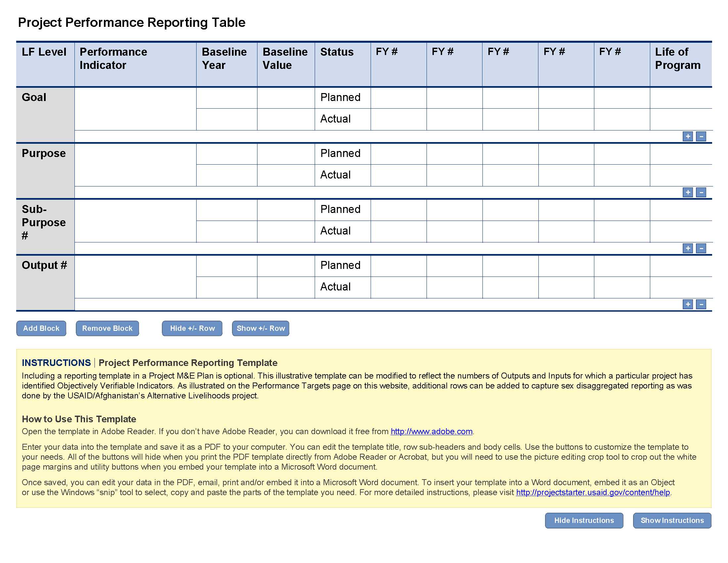This screenshot has height=563, width=728.
Task: Click the Show +/- Row button
Action: 261,328
